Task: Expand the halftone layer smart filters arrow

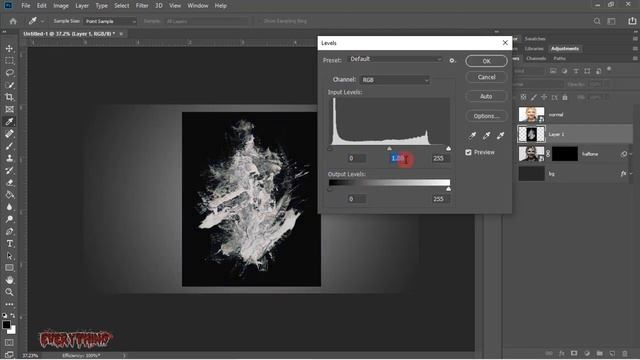Action: pos(631,154)
